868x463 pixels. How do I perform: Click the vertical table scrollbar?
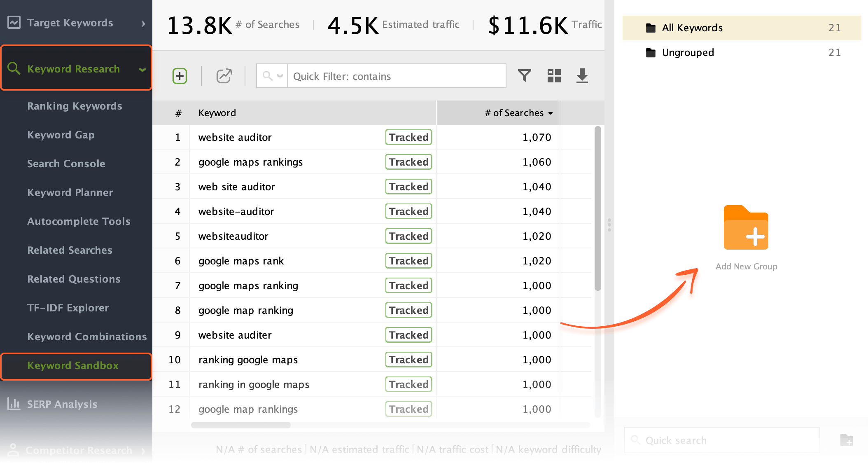(x=598, y=208)
